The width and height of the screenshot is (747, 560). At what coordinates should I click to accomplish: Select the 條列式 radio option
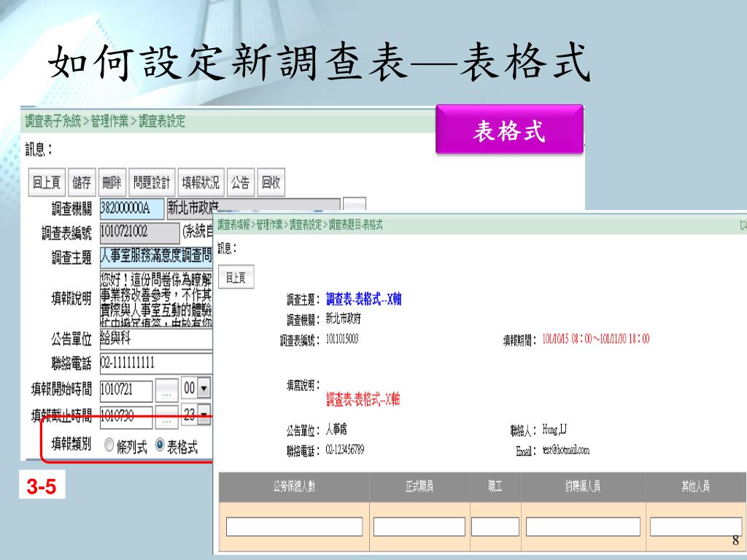109,445
